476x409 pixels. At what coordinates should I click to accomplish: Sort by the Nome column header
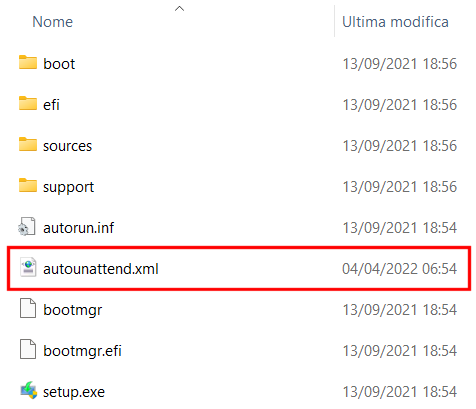[x=52, y=22]
